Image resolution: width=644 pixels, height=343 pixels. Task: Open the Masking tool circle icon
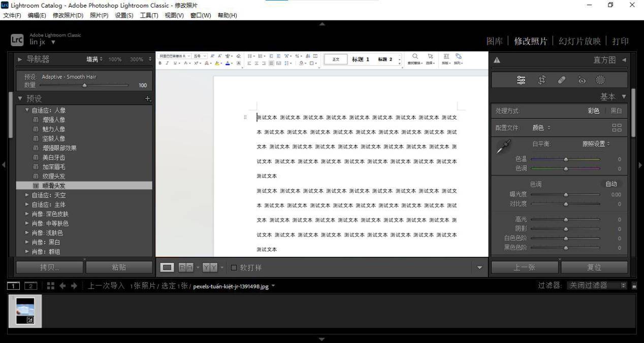click(x=600, y=80)
